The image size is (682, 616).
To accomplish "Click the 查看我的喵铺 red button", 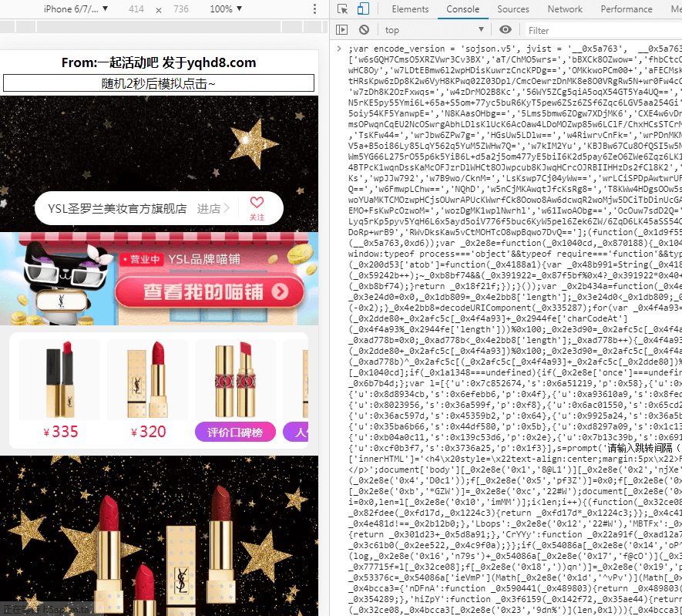I will tap(209, 292).
